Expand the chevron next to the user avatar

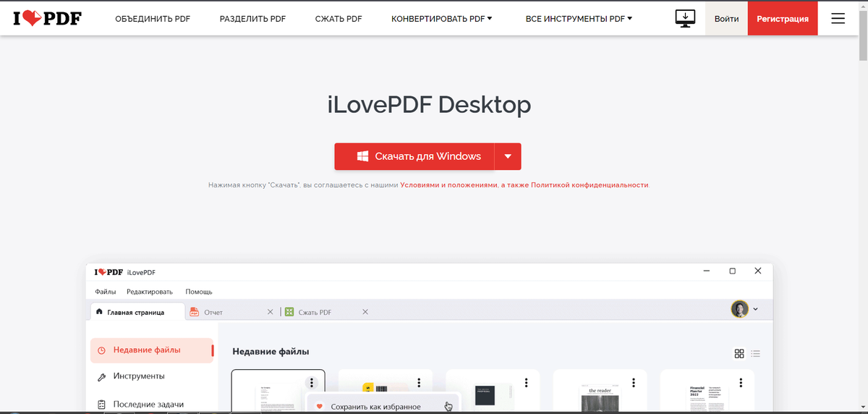pyautogui.click(x=756, y=310)
